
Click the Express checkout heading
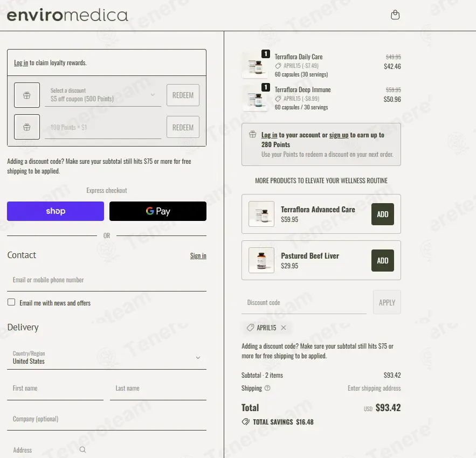[x=107, y=191]
